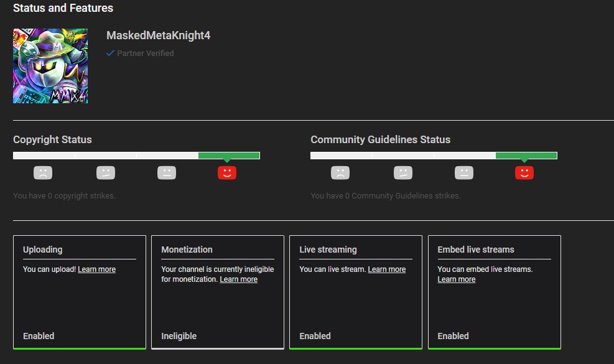Open Learn more link in Monetization card
Screen dimensions: 614x364
pos(238,279)
